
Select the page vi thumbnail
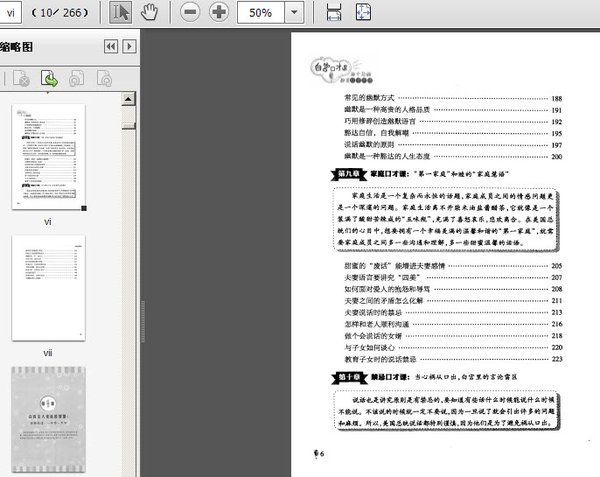pyautogui.click(x=49, y=157)
